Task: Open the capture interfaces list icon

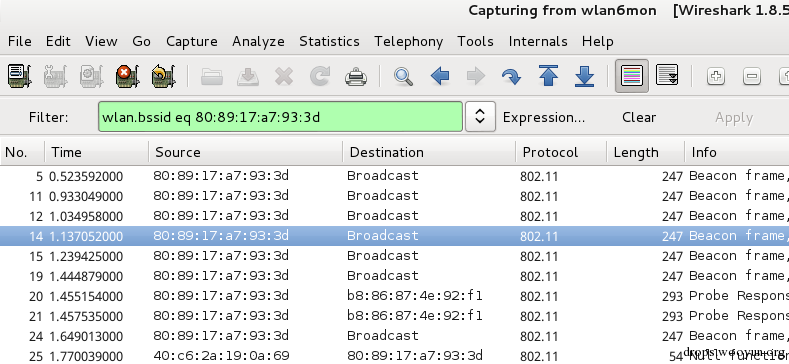Action: coord(20,77)
